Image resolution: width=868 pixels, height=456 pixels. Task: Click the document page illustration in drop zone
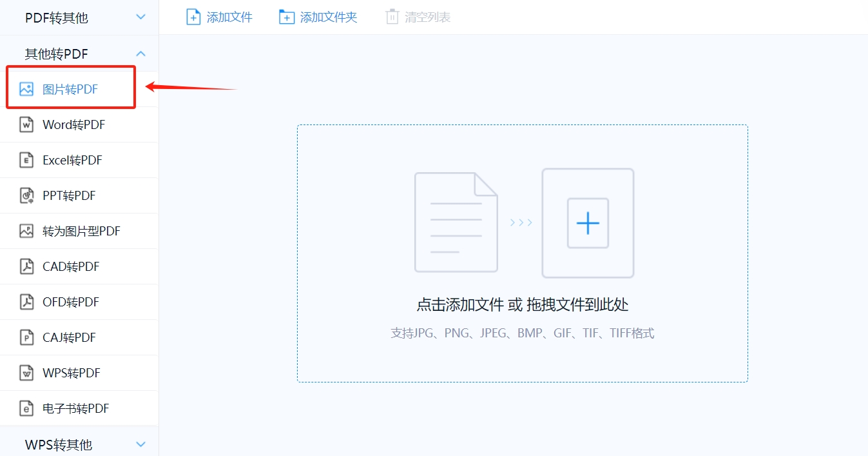tap(456, 222)
